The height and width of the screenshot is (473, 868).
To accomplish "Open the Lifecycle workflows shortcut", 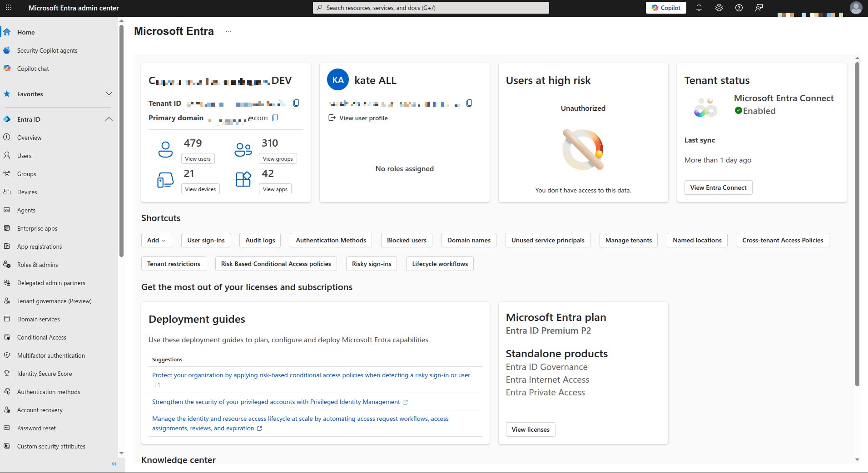I will coord(440,264).
